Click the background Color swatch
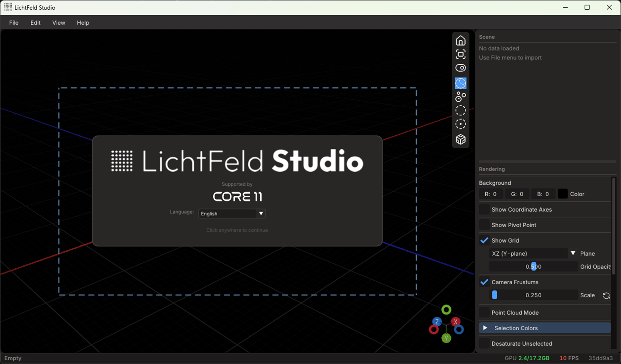Image resolution: width=621 pixels, height=364 pixels. (x=563, y=194)
